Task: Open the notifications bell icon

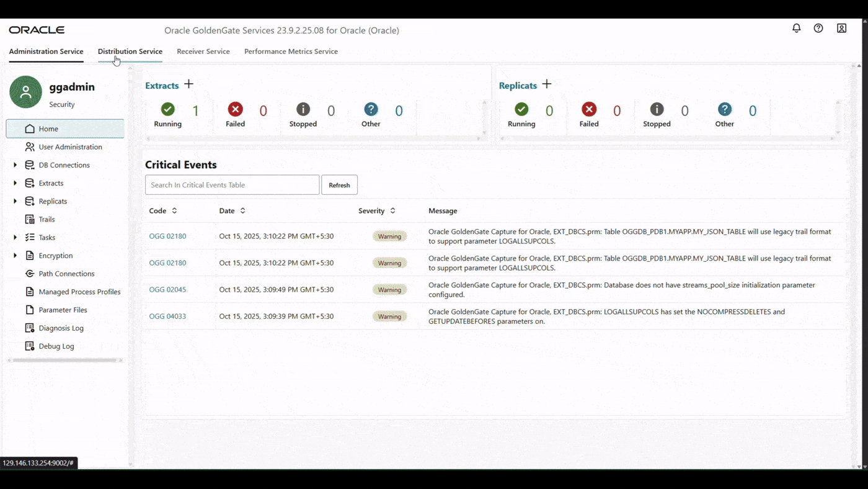Action: coord(797,28)
